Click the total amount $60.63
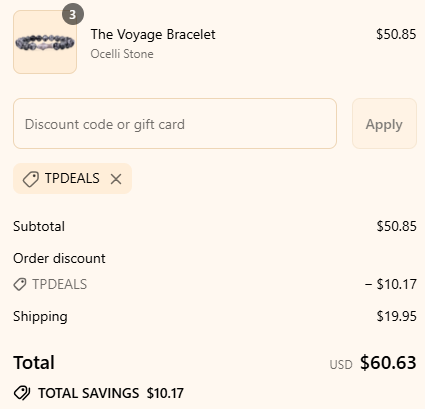Image resolution: width=425 pixels, height=409 pixels. pyautogui.click(x=388, y=362)
